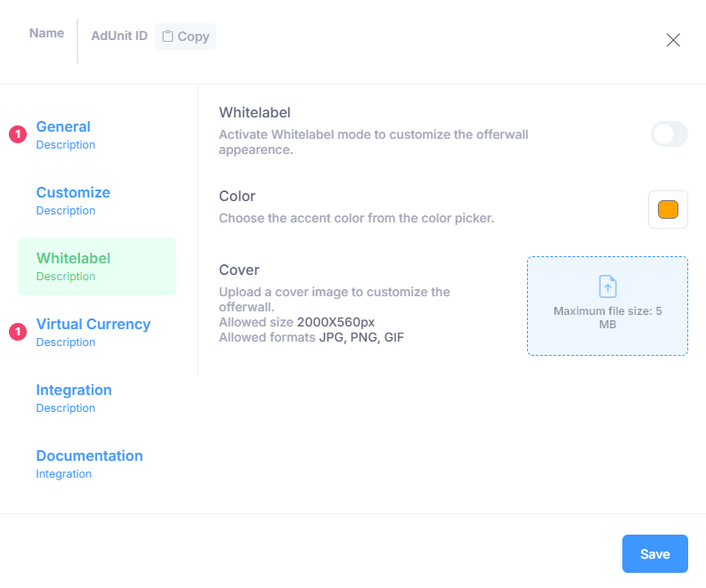Click the Name label in header

46,33
